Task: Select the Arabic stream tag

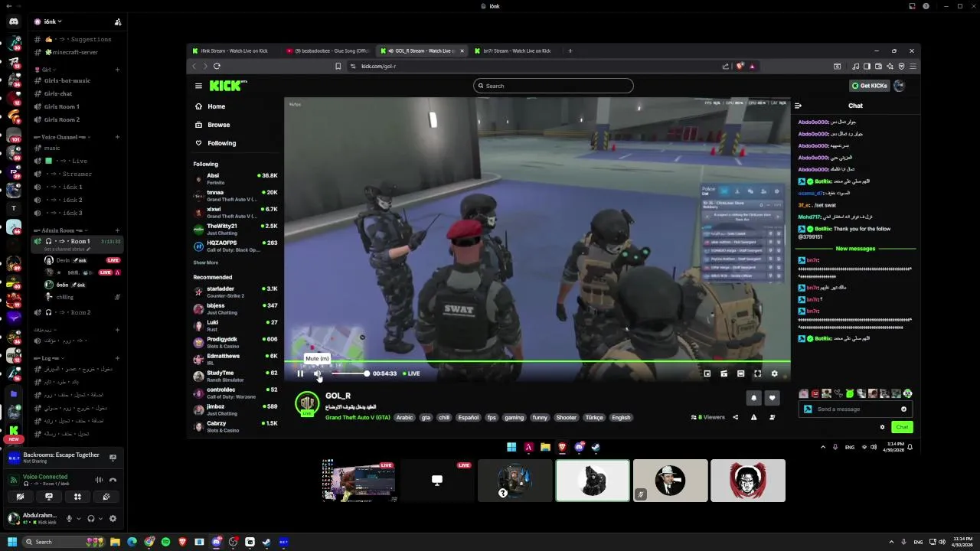Action: 404,418
